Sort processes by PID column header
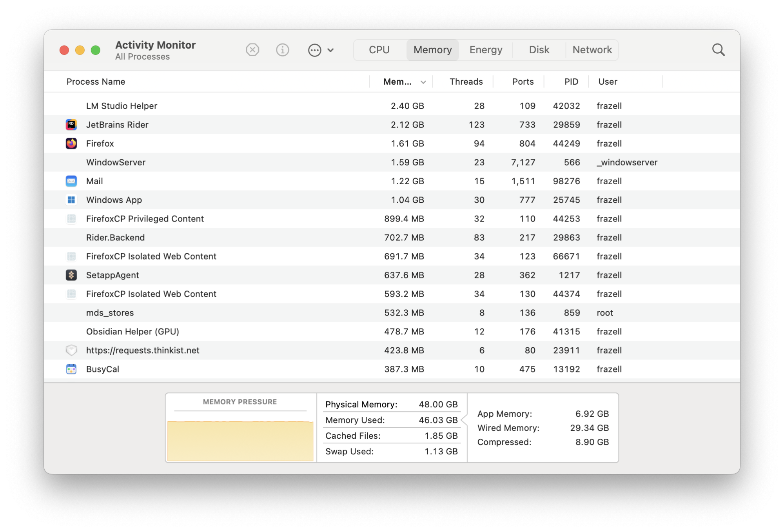 [x=571, y=82]
